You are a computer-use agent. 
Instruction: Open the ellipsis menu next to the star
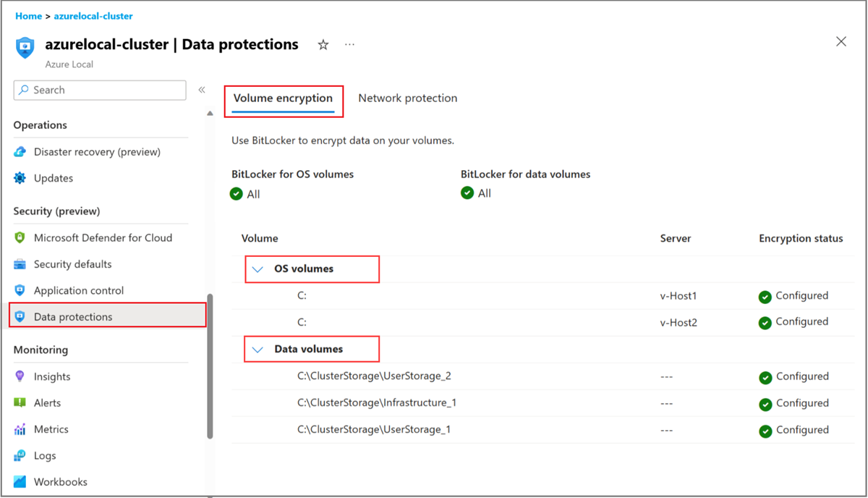click(349, 44)
